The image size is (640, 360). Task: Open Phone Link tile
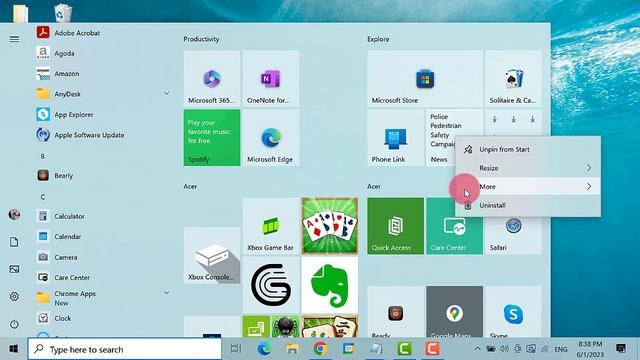(396, 138)
